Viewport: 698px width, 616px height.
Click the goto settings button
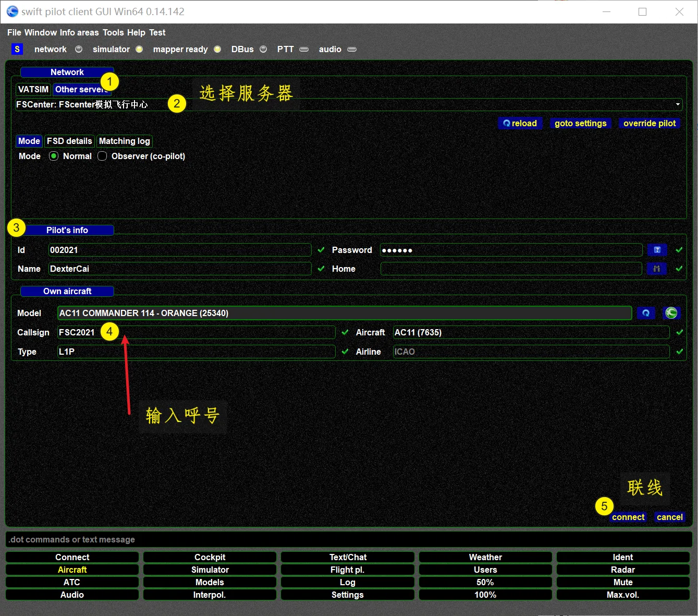[x=581, y=123]
